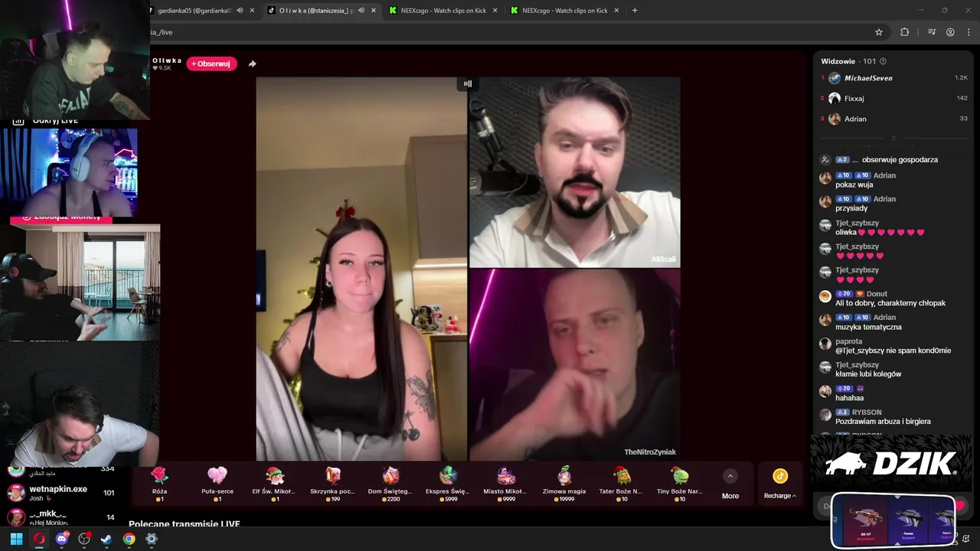Close the first NEEXcsgo tab
Viewport: 980px width, 551px height.
[x=495, y=11]
